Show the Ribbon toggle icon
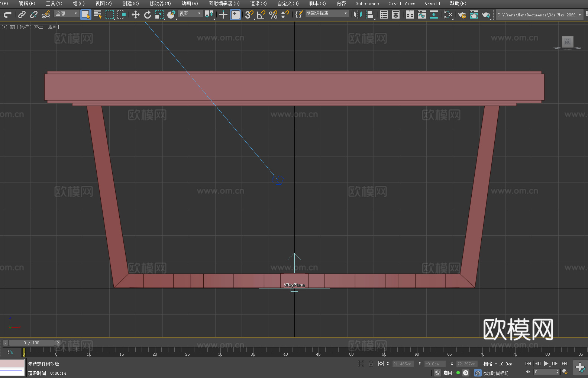The height and width of the screenshot is (378, 588). (x=410, y=14)
